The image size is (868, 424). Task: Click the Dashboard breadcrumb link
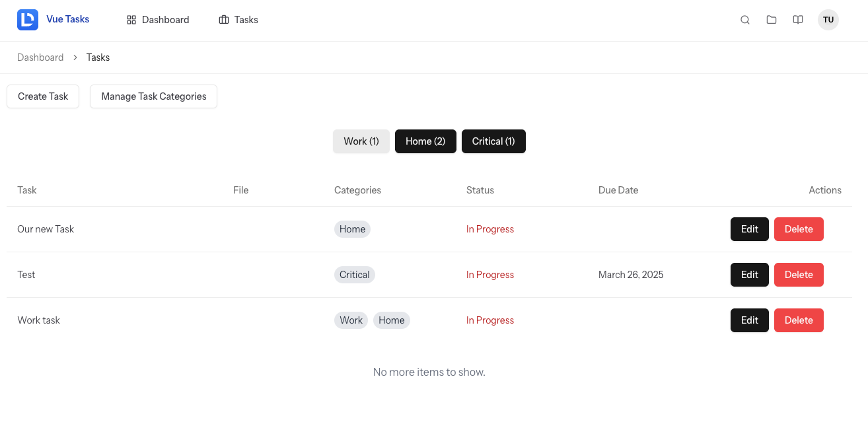tap(40, 57)
